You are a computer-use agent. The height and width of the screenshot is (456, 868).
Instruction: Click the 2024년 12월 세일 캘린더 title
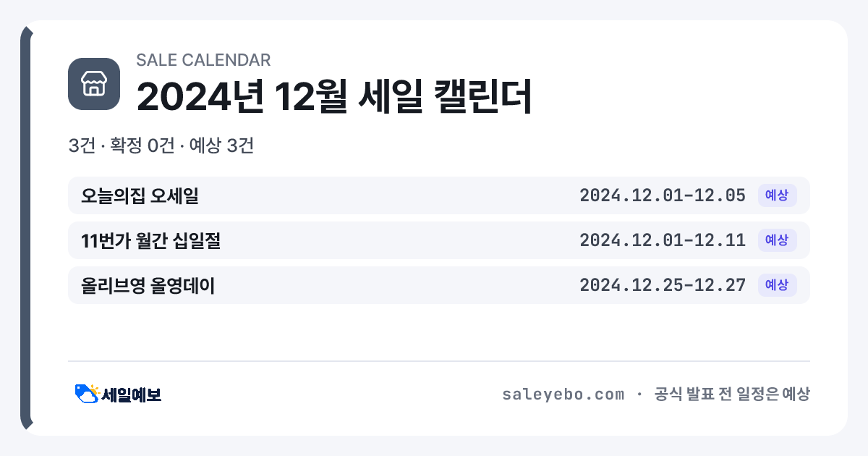(334, 96)
